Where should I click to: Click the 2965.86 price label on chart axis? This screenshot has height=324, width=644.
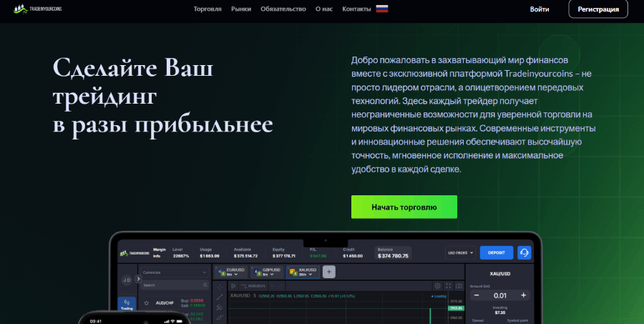pos(457,308)
